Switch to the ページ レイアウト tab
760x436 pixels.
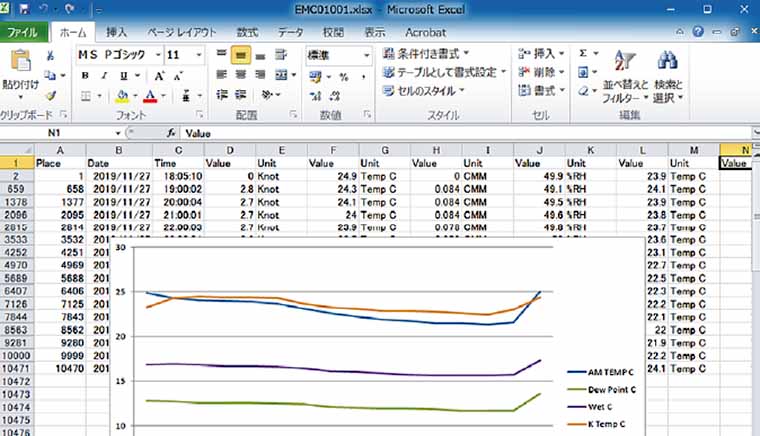182,32
